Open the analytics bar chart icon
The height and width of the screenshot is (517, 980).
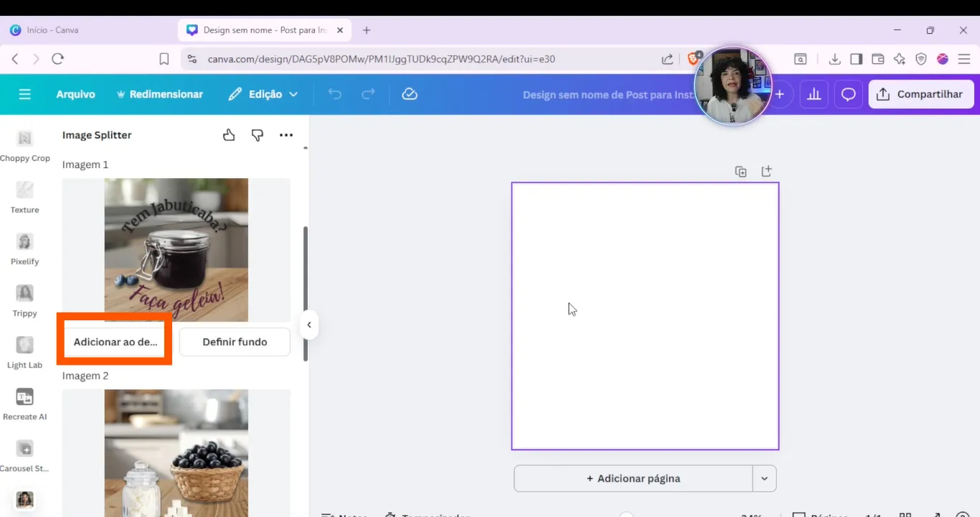[814, 94]
